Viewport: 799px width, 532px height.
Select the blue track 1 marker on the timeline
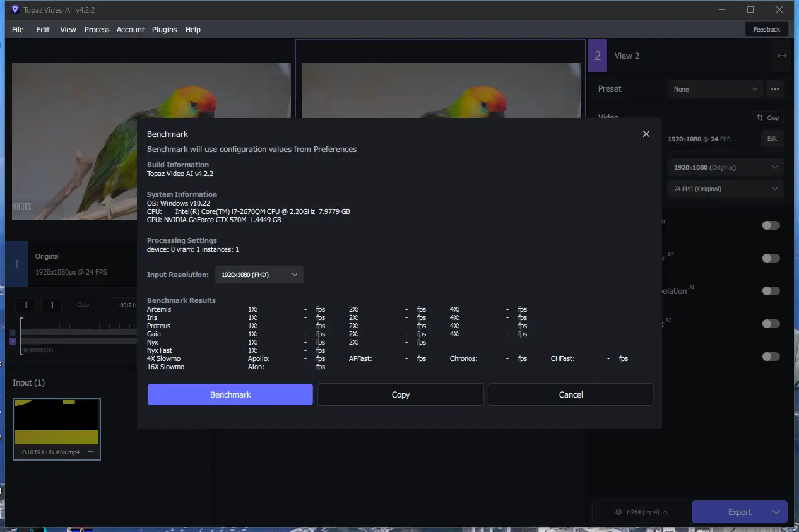13,333
